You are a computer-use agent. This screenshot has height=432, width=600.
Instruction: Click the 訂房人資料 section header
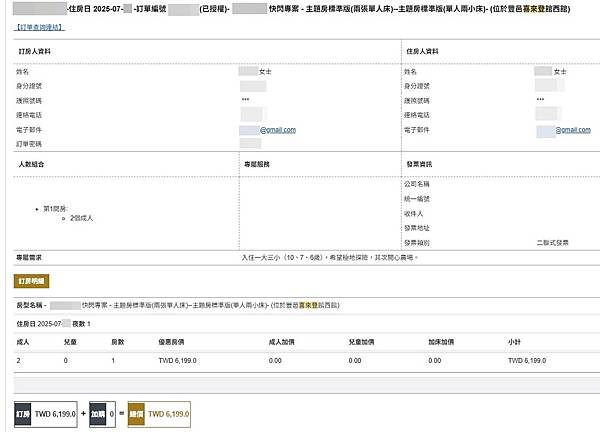[x=35, y=51]
